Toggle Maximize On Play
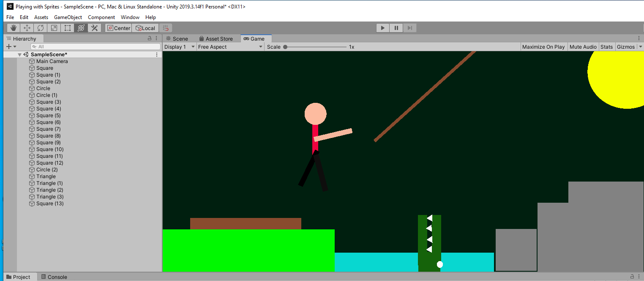 pos(543,47)
